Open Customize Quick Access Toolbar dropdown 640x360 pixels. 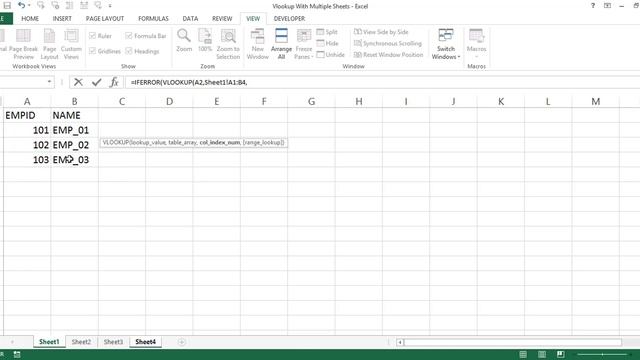tap(110, 6)
